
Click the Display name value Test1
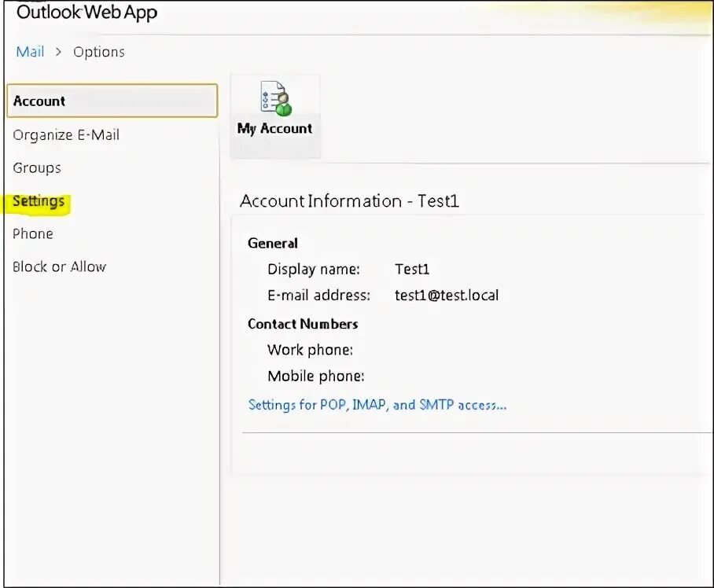[411, 269]
